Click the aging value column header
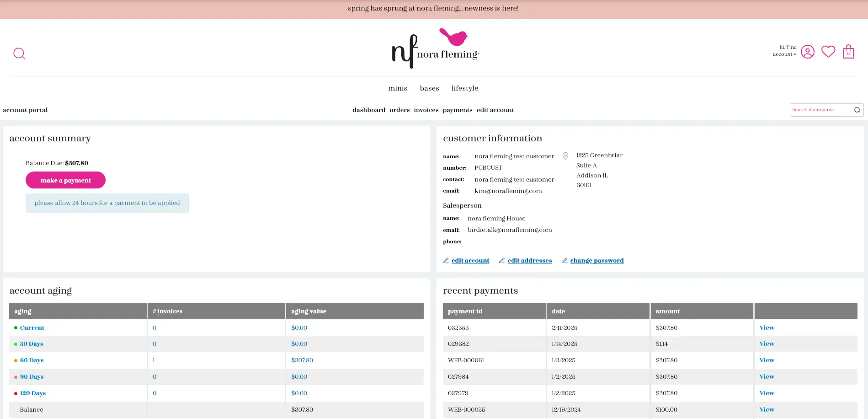Image resolution: width=868 pixels, height=419 pixels. pyautogui.click(x=355, y=311)
